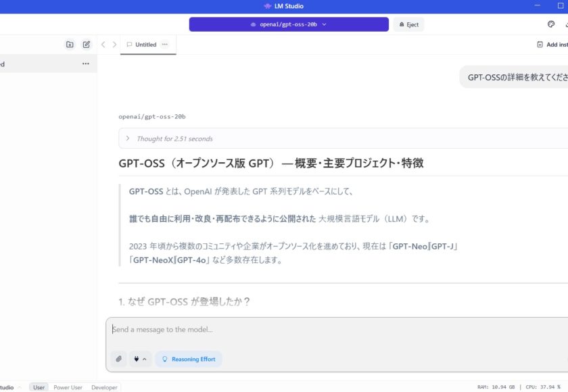Open the theme palette icon
Viewport: 568px width, 392px height.
551,24
